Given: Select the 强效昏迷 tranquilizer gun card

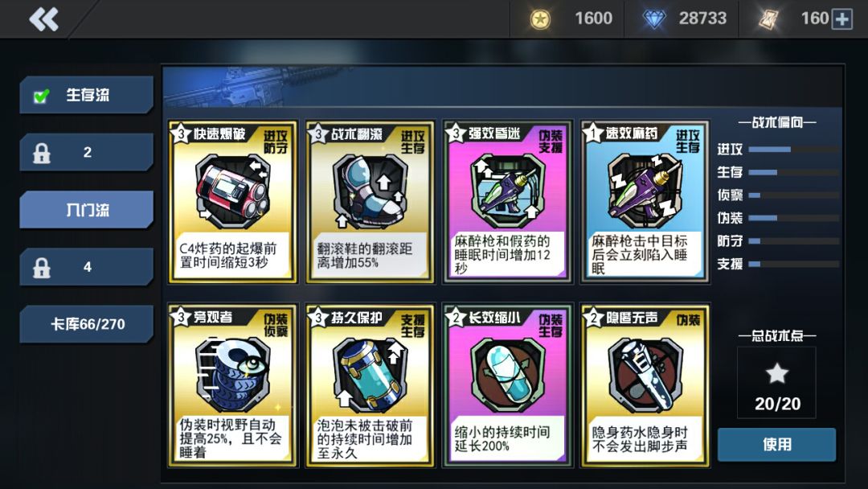Looking at the screenshot, I should pyautogui.click(x=507, y=202).
